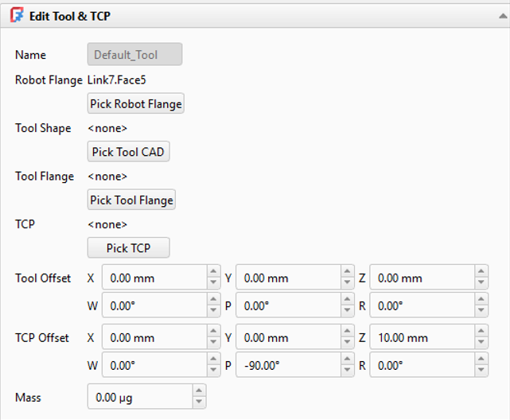Click Pick Robot Flange button
This screenshot has width=510, height=420.
[x=135, y=103]
